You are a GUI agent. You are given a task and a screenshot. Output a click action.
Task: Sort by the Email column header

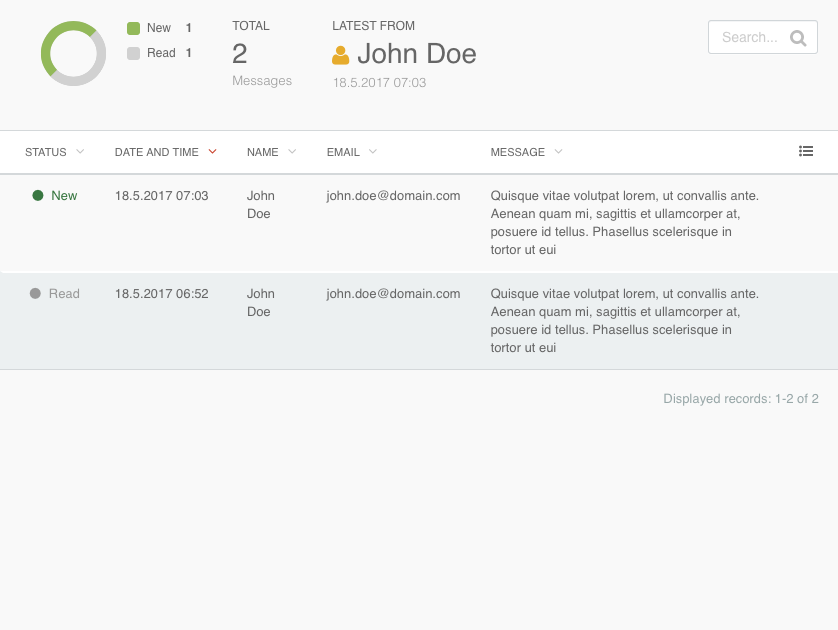tap(343, 152)
